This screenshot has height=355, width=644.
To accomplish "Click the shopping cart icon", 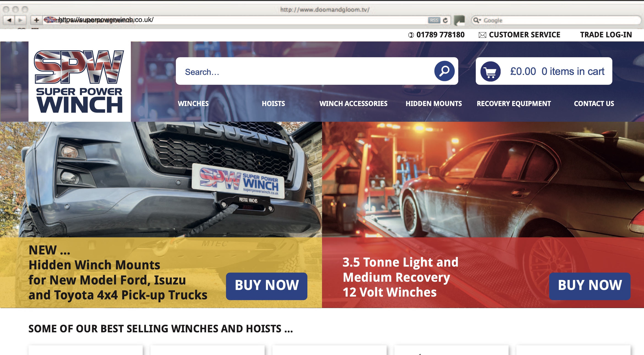I will [491, 71].
